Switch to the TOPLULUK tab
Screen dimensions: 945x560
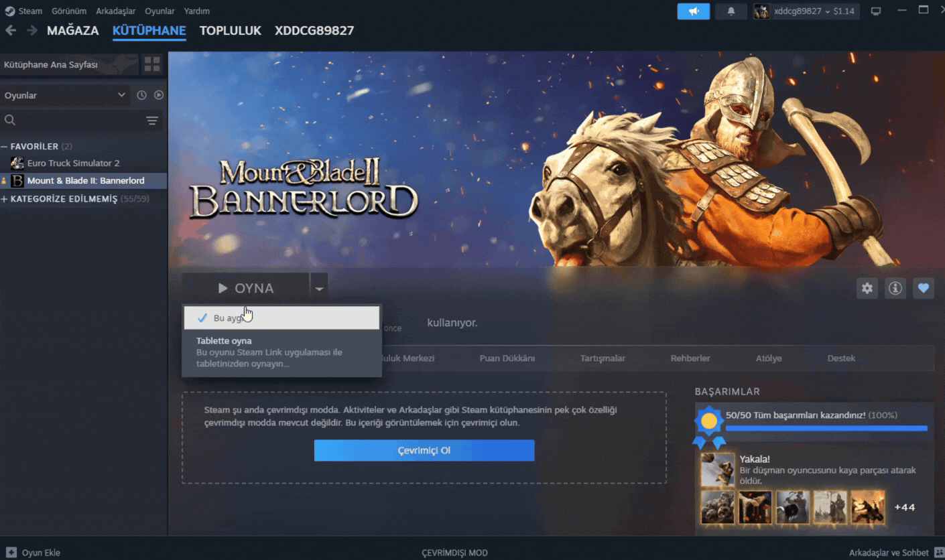tap(231, 30)
